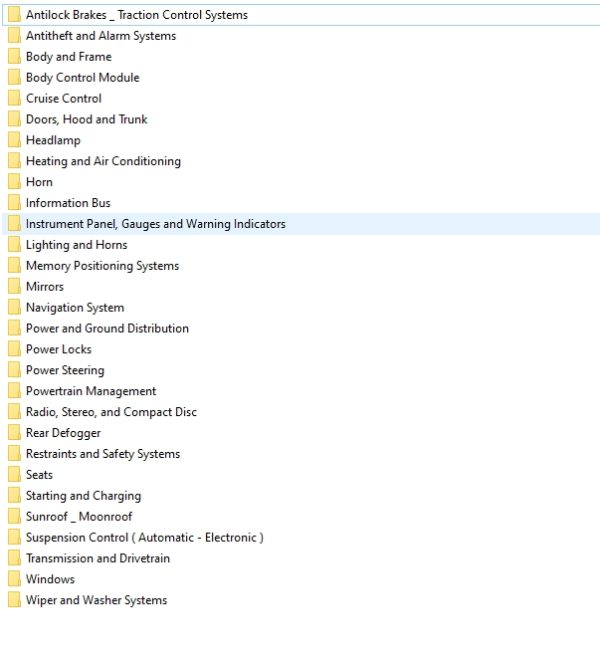Image resolution: width=600 pixels, height=663 pixels.
Task: Select 'Body Control Module' folder name
Action: pos(83,77)
